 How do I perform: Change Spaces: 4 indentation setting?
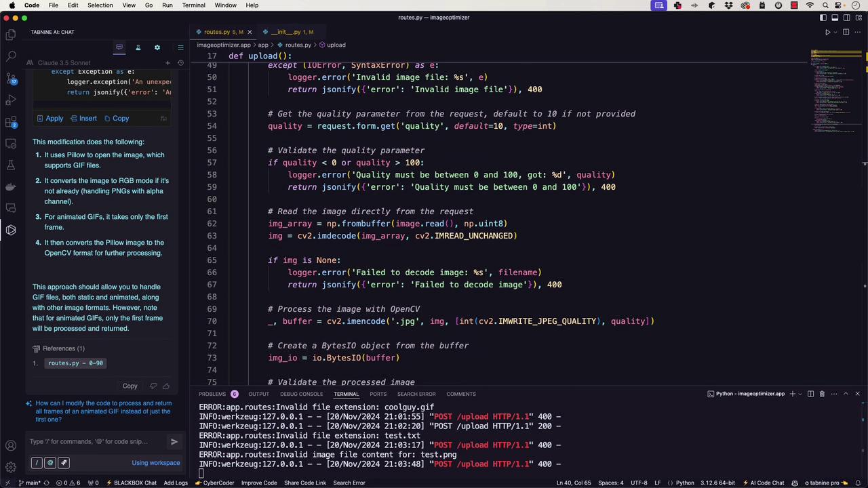tap(611, 483)
